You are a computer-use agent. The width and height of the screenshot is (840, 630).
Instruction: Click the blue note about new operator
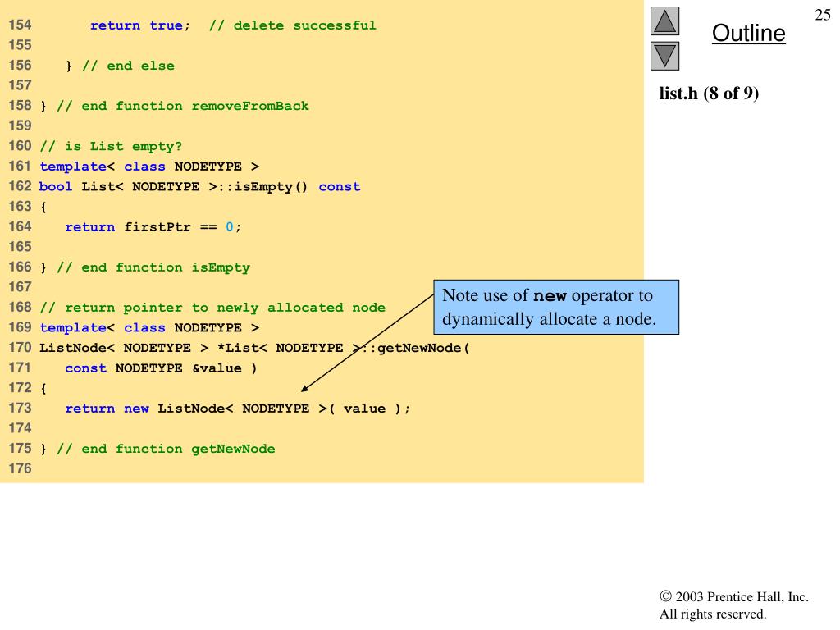pos(556,307)
